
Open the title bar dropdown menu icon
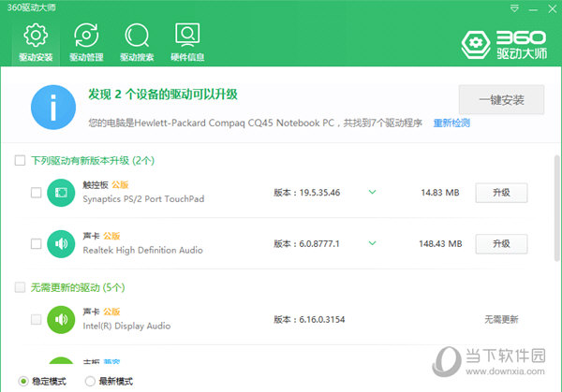point(514,8)
